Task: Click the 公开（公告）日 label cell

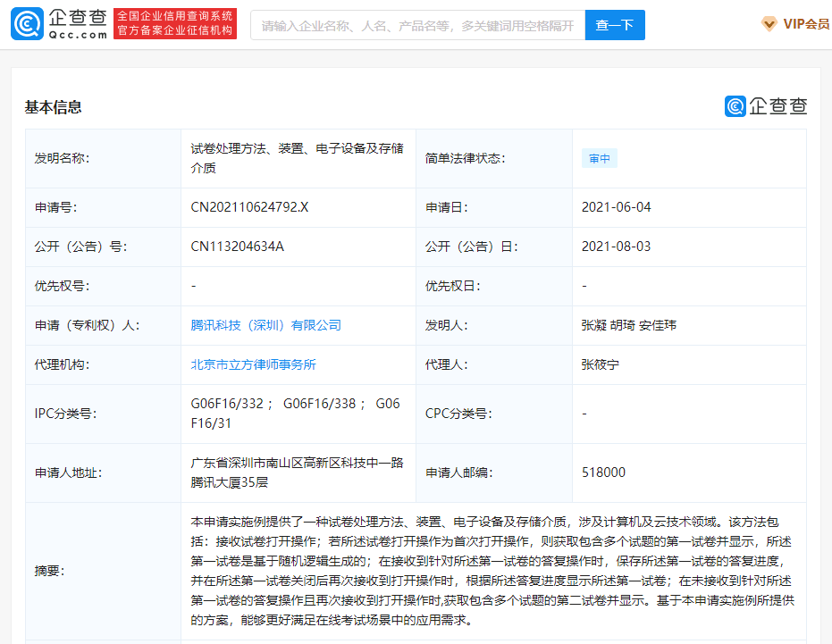Action: pyautogui.click(x=494, y=247)
